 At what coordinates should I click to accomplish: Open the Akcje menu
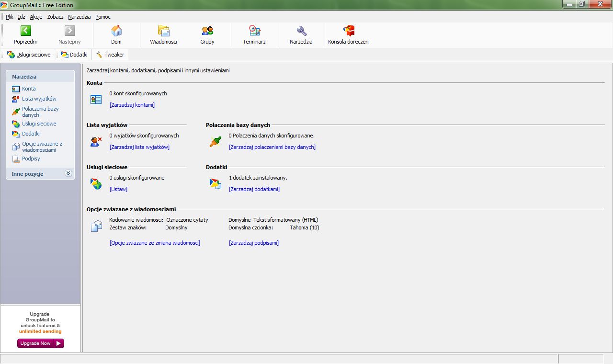36,17
